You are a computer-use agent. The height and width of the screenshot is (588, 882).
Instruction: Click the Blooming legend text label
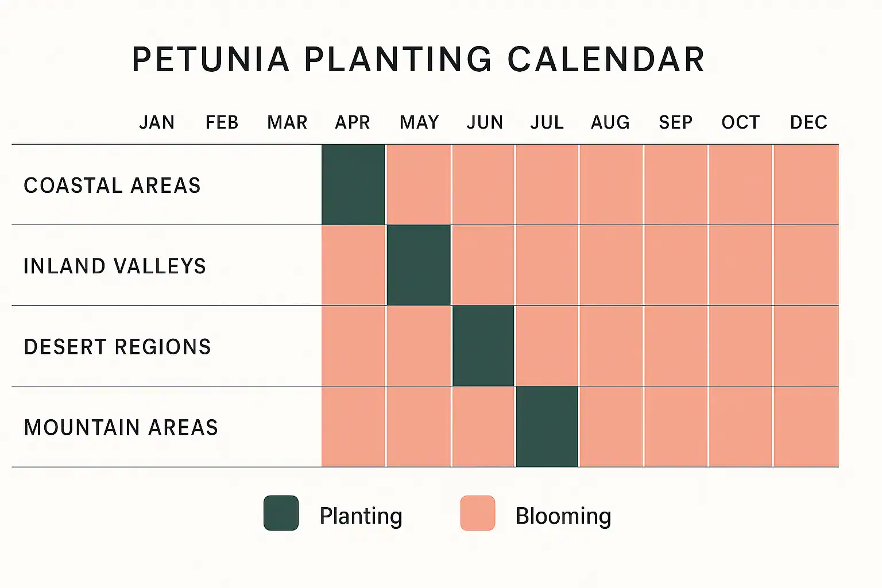pyautogui.click(x=563, y=516)
